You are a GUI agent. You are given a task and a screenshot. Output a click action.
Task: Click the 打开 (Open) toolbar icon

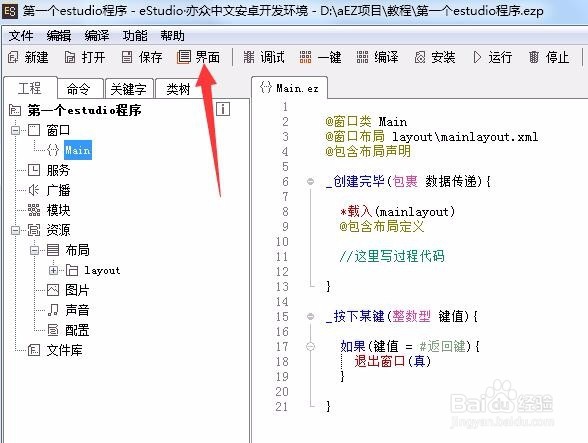click(70, 57)
